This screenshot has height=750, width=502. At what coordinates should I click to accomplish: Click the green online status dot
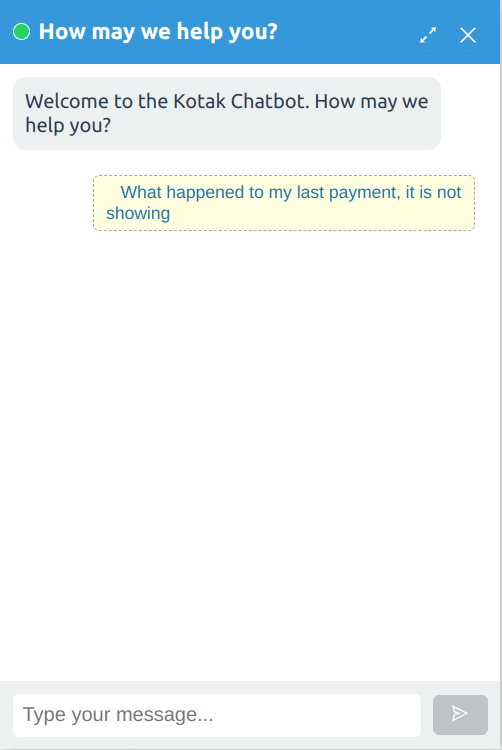[22, 32]
